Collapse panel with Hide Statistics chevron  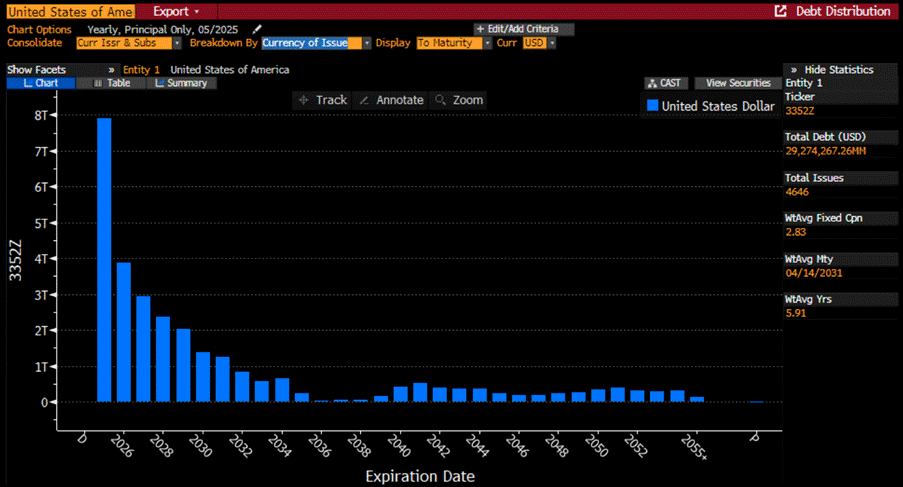793,70
